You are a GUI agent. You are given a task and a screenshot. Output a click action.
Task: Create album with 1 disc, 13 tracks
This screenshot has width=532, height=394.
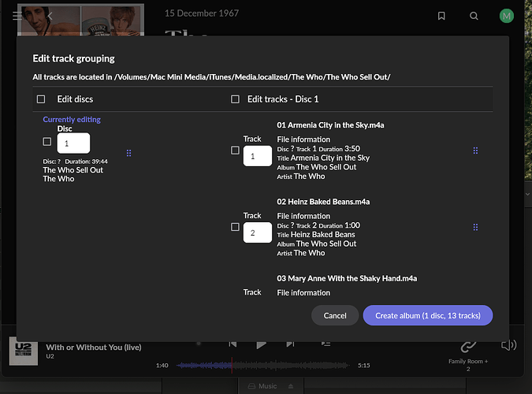click(x=428, y=315)
